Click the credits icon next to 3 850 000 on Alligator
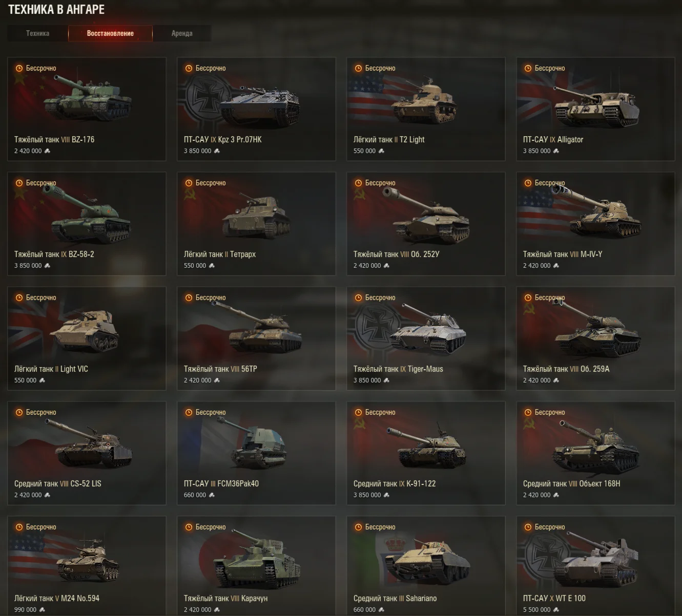The width and height of the screenshot is (682, 616). point(556,151)
